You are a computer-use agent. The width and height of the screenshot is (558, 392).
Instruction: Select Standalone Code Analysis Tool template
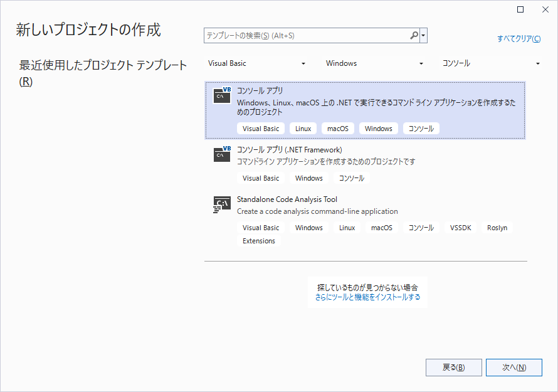tap(287, 199)
